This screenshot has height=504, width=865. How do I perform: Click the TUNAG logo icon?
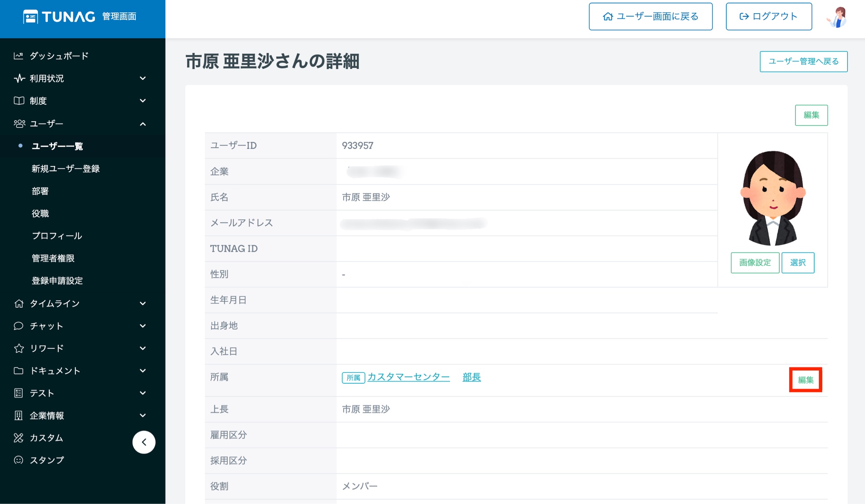(x=30, y=17)
